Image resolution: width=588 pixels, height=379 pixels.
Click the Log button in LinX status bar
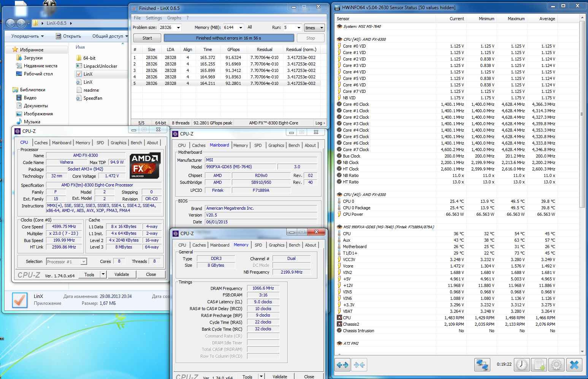coord(320,123)
